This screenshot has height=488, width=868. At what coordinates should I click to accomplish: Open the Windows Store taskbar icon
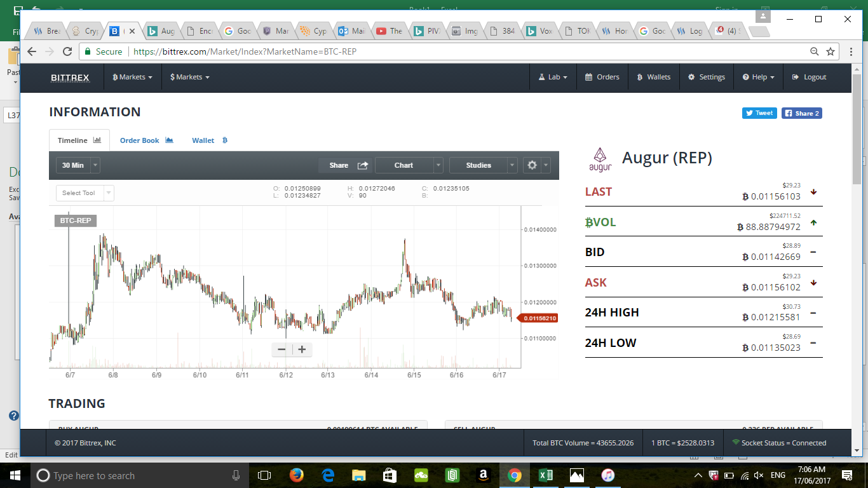click(x=390, y=475)
